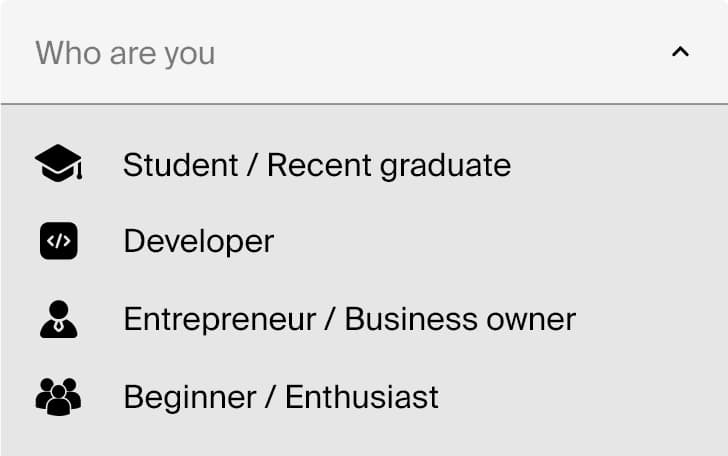Image resolution: width=728 pixels, height=456 pixels.
Task: Click the code brackets developer icon
Action: pyautogui.click(x=58, y=241)
